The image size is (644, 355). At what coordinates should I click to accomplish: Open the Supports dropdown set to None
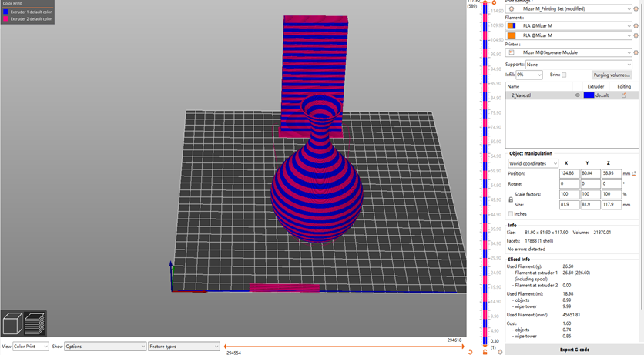[x=579, y=65]
